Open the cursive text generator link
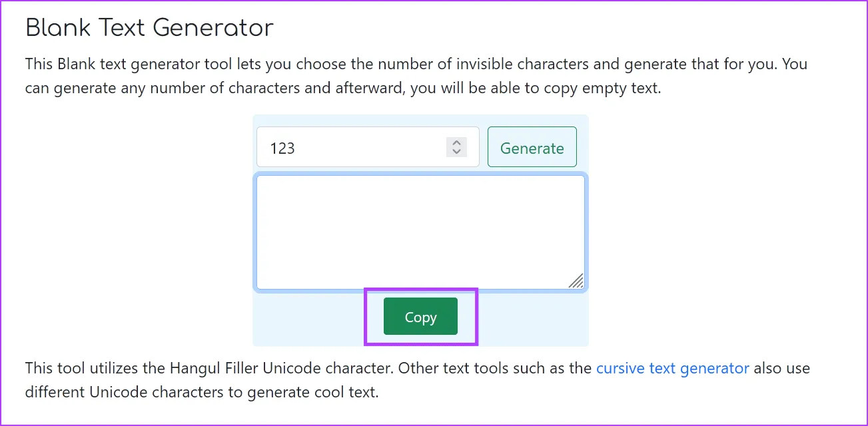The height and width of the screenshot is (426, 868). tap(672, 368)
